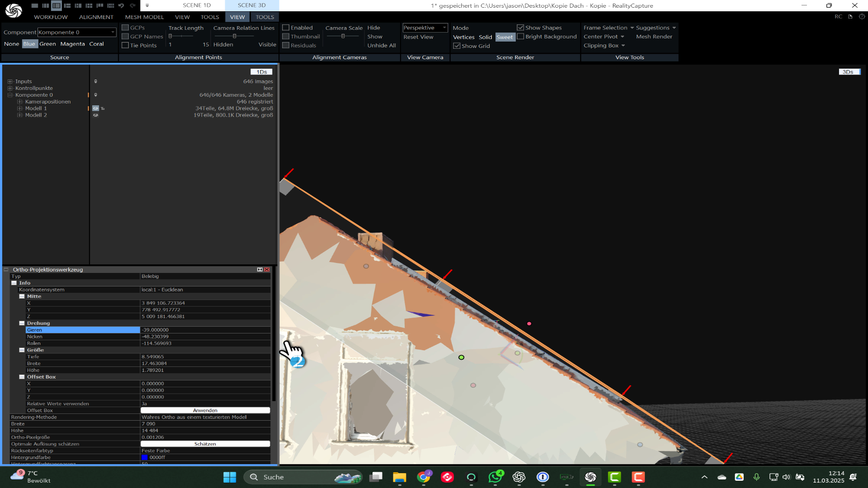Click Reset View

pyautogui.click(x=418, y=37)
